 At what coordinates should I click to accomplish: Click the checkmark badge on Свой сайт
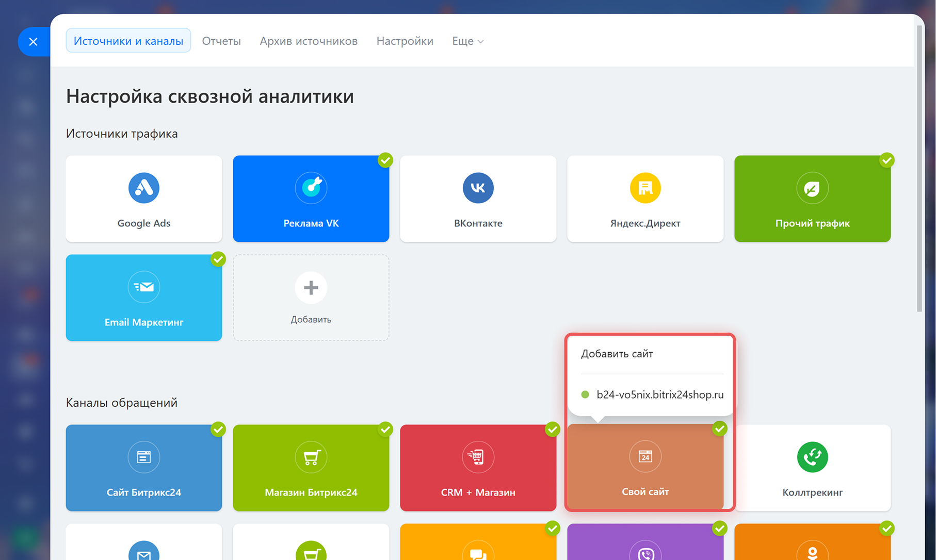[x=720, y=429]
